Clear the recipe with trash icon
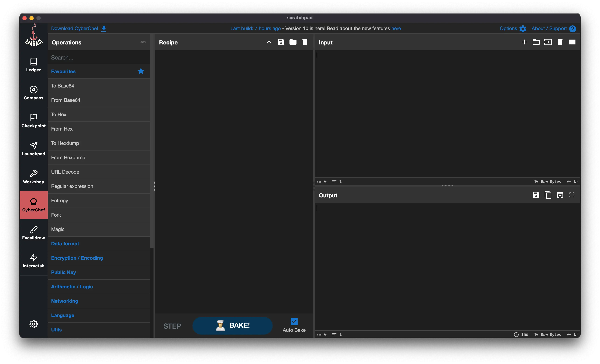The height and width of the screenshot is (364, 600). pyautogui.click(x=305, y=42)
